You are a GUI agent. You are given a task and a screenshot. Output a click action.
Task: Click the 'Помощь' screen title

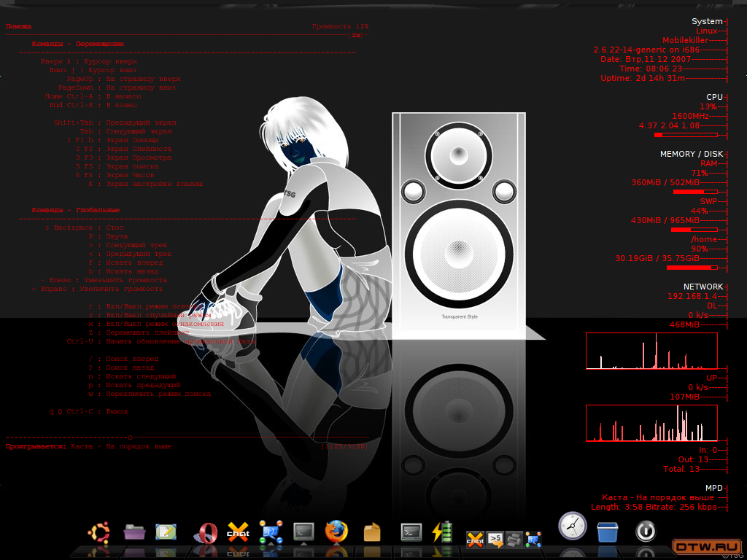19,27
